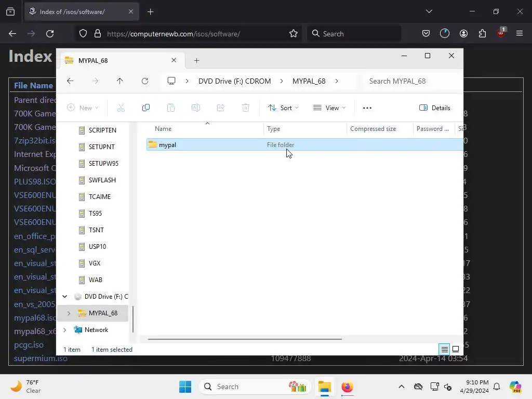
Task: Click Password column header
Action: point(434,129)
